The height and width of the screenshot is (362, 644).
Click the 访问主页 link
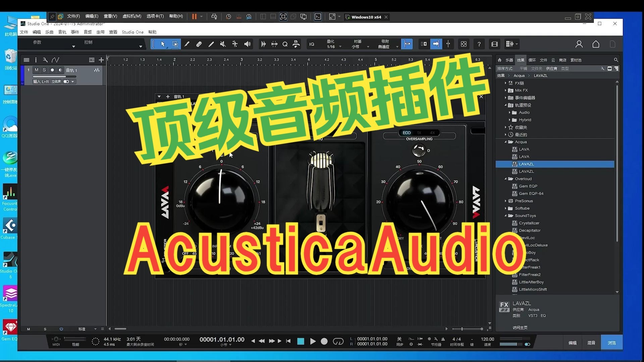coord(520,327)
